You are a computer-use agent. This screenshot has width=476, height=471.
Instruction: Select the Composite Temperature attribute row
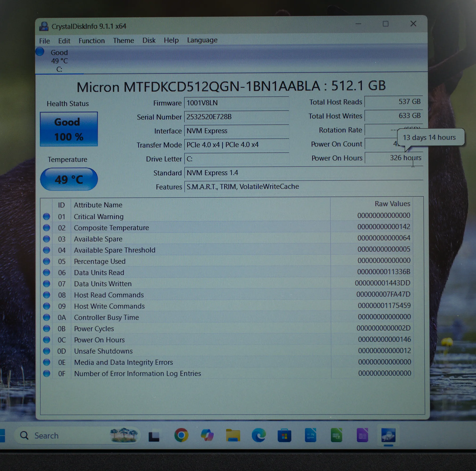[111, 228]
